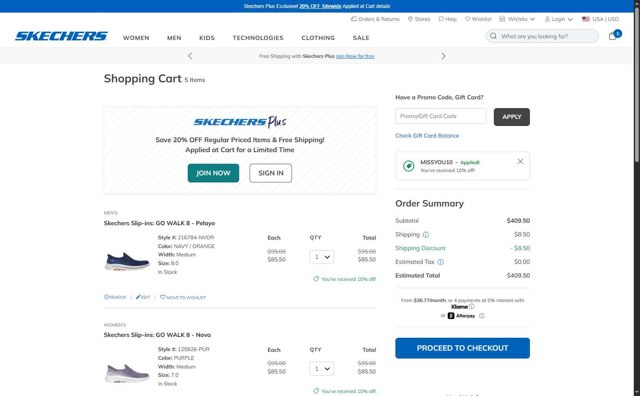Open Check Gift Card Balance
This screenshot has height=396, width=640.
[x=427, y=136]
